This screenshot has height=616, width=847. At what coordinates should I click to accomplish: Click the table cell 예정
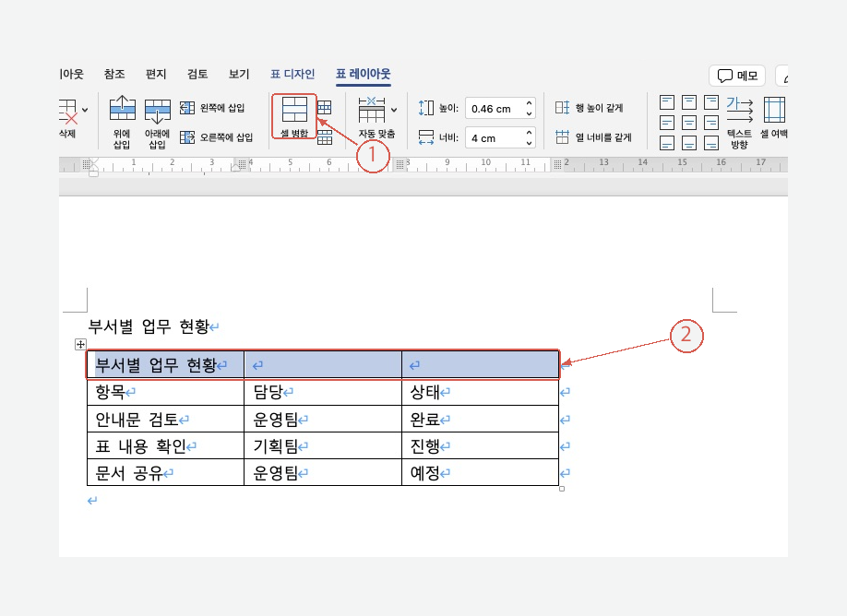480,473
